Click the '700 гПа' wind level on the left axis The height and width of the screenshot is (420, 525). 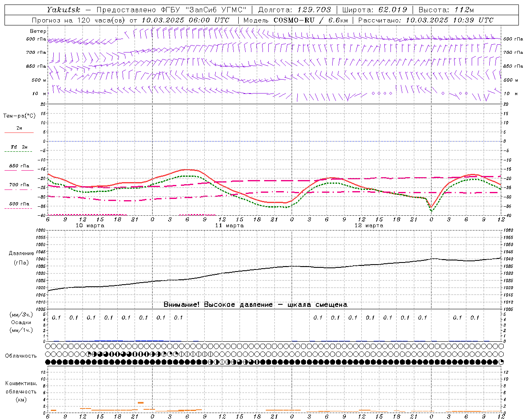[36, 52]
